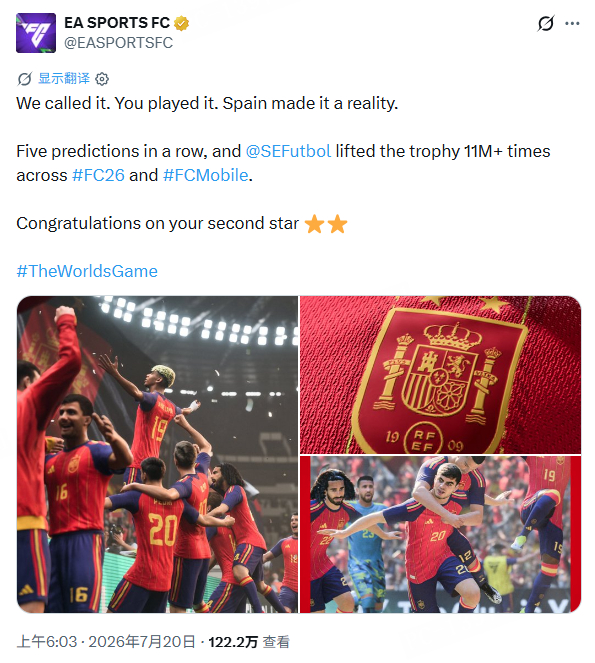595x663 pixels.
Task: Click the EA SPORTS FC display name
Action: 117,23
